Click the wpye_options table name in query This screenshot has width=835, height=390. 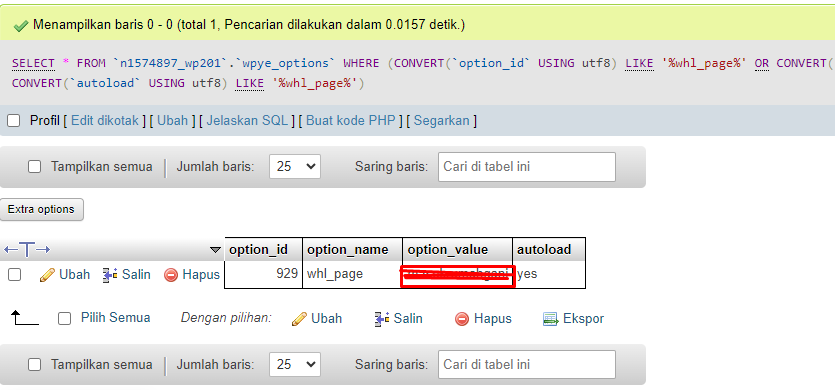pos(289,63)
